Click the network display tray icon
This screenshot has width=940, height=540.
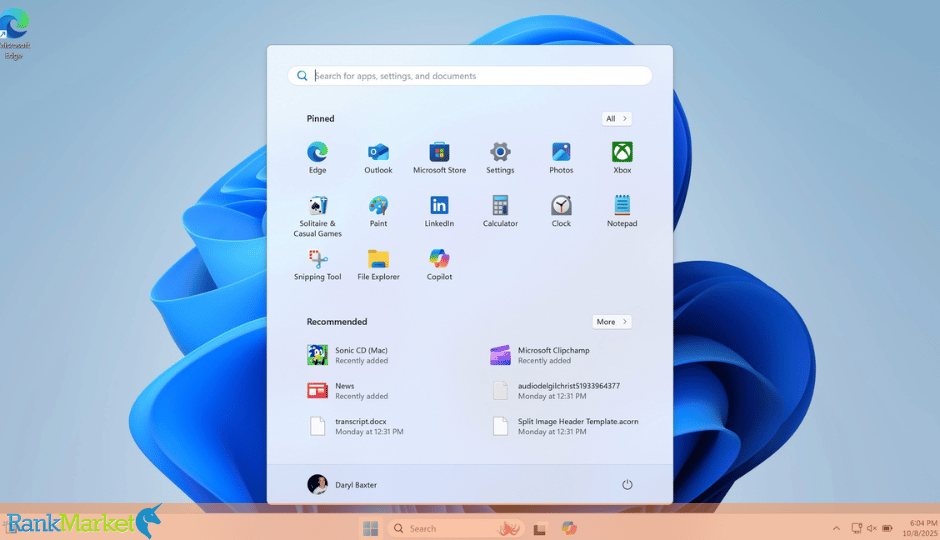coord(857,528)
